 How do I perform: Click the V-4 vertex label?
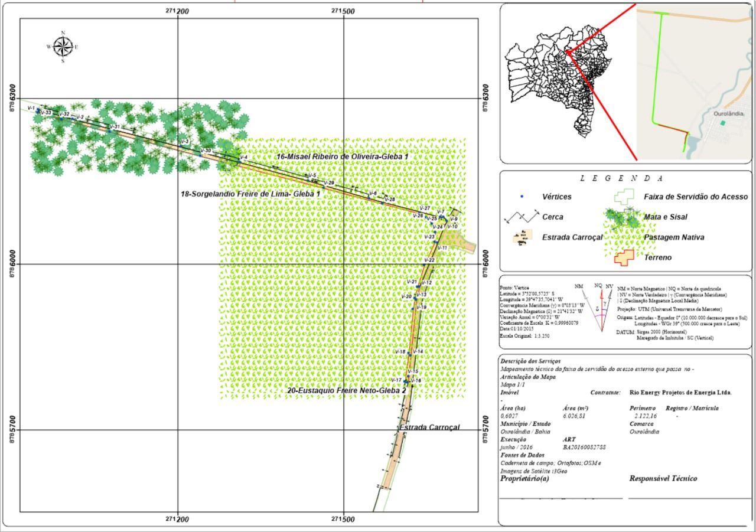click(x=242, y=156)
